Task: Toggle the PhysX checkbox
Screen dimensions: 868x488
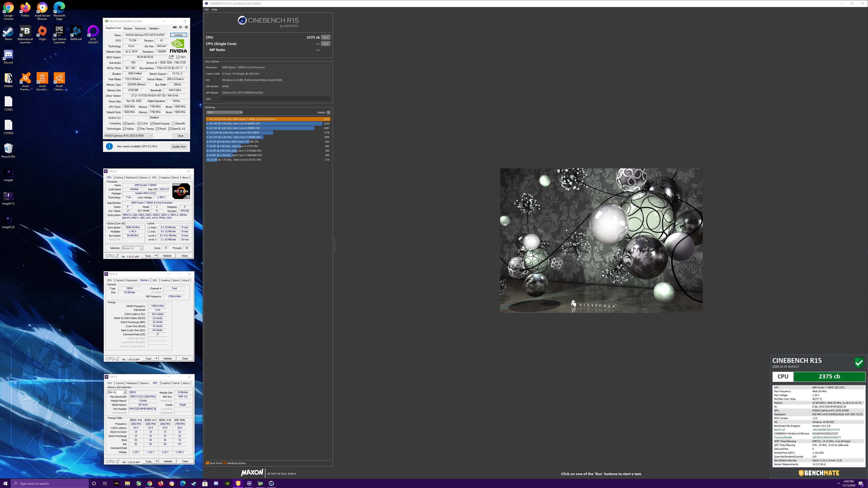Action: pyautogui.click(x=157, y=129)
